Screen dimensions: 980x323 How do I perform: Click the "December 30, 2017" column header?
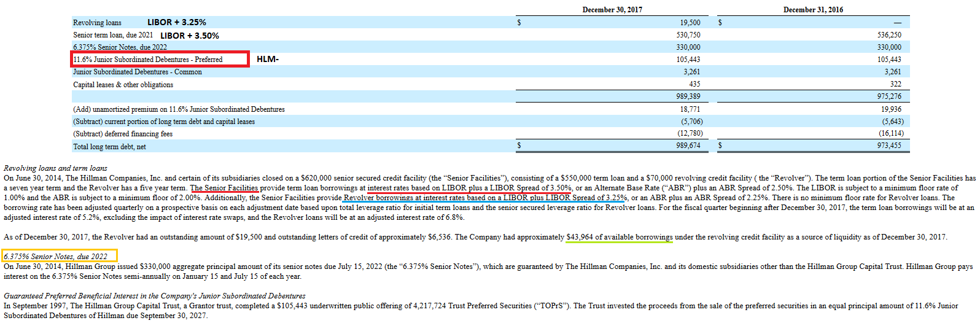point(612,10)
